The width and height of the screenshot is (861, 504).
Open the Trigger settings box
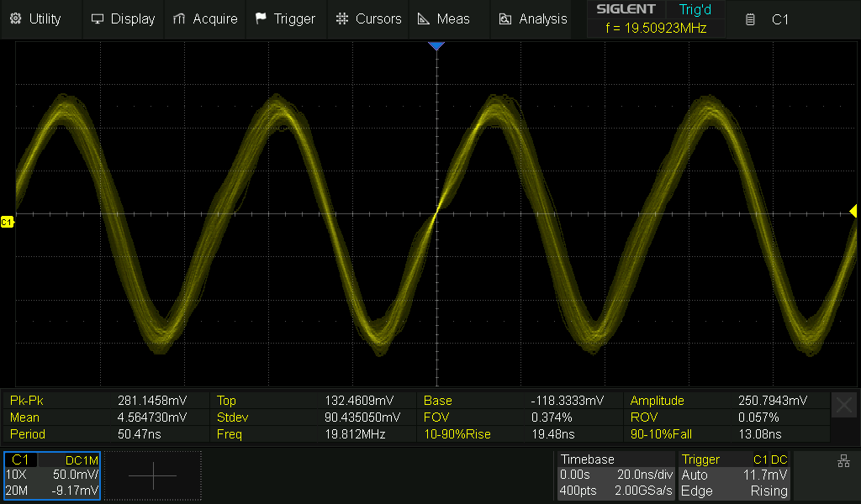(735, 475)
